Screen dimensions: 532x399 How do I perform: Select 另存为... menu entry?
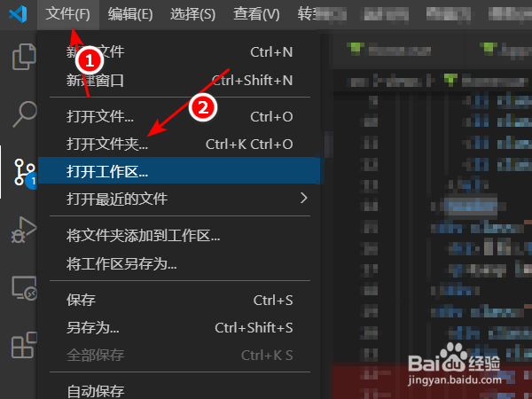[x=180, y=328]
